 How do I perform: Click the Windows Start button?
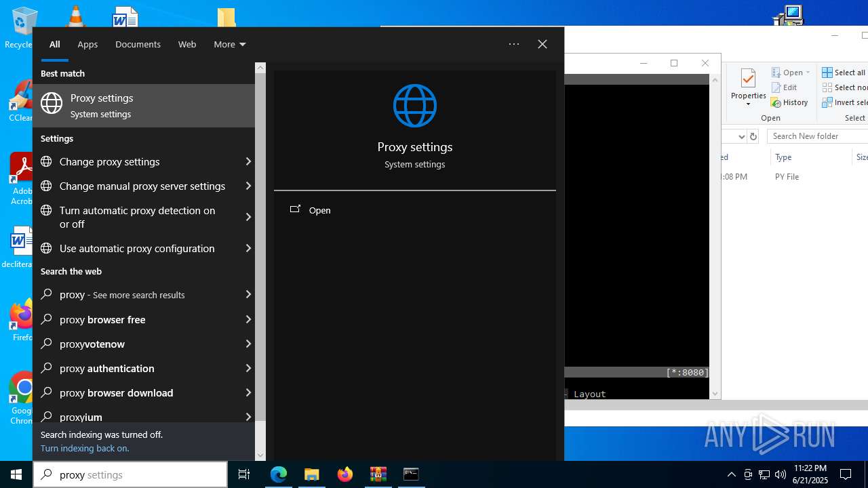[x=16, y=474]
